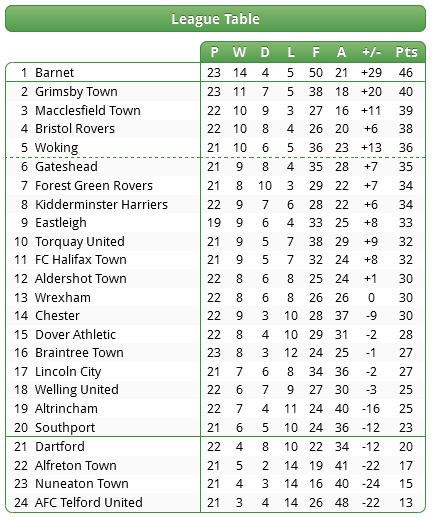Viewport: 432px width, 518px height.
Task: Open the Barnet team link
Action: click(x=54, y=72)
